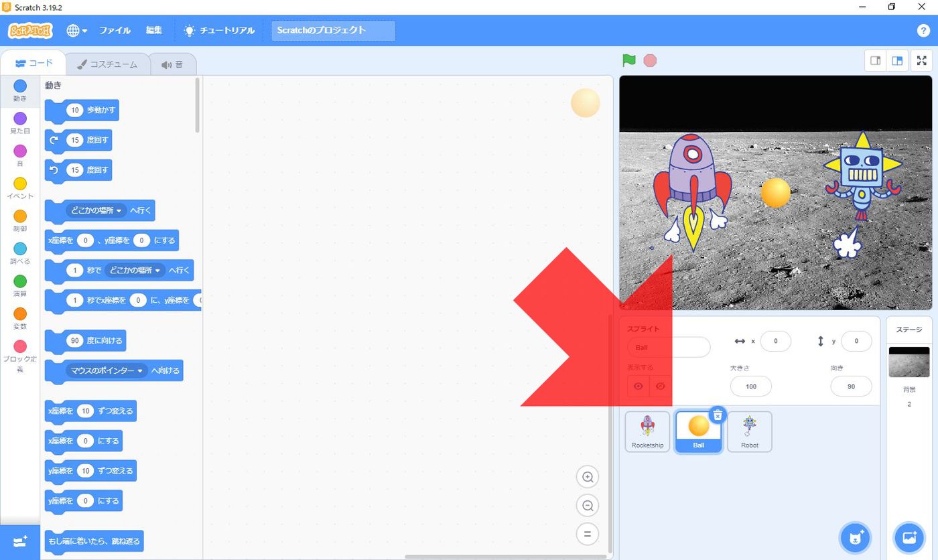Click the red stop button

(650, 60)
